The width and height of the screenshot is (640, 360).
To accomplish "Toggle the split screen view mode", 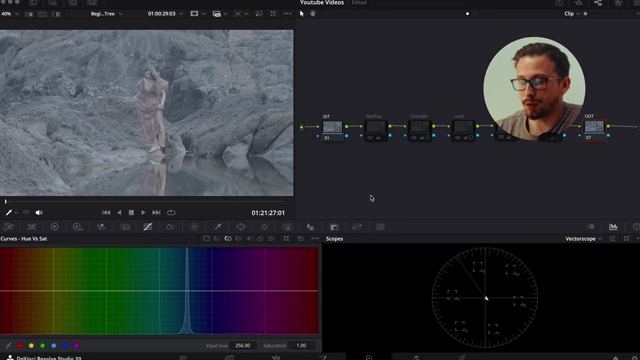I will [x=42, y=14].
